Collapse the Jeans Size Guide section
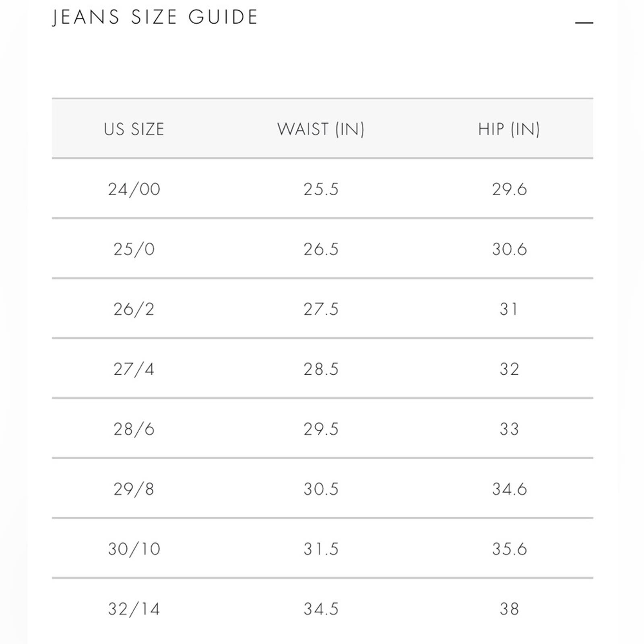Viewport: 644px width, 644px height. click(584, 23)
